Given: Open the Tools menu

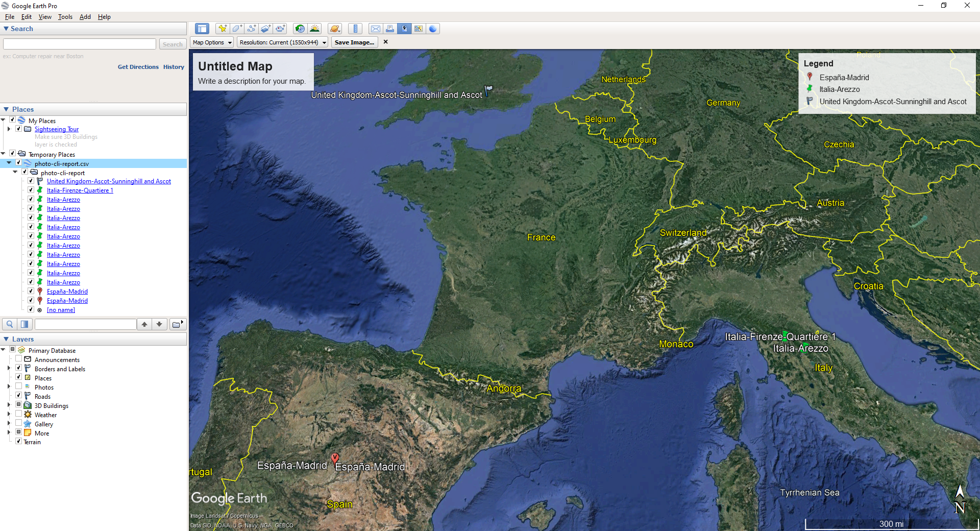Looking at the screenshot, I should point(65,17).
